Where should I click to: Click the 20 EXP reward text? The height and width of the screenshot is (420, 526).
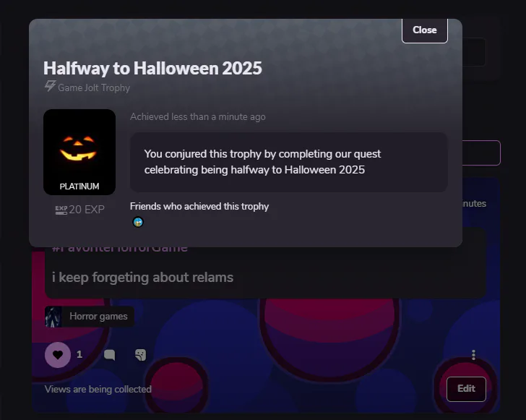[87, 210]
